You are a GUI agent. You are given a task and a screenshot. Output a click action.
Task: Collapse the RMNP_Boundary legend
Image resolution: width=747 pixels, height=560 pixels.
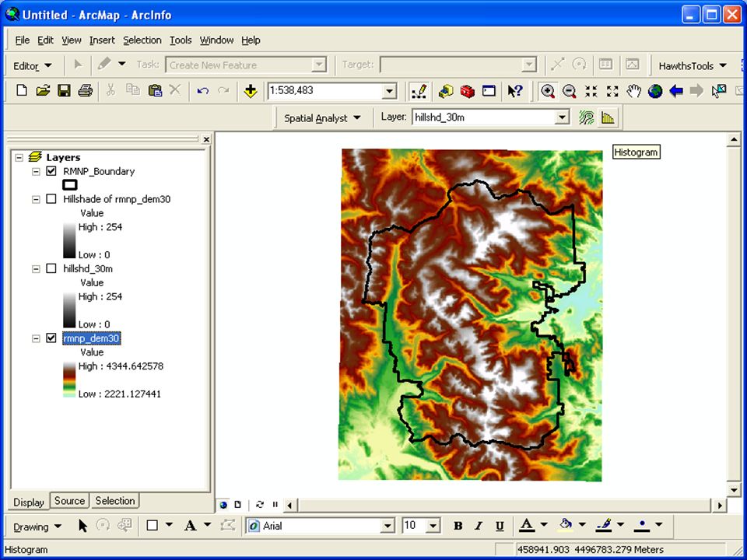36,171
